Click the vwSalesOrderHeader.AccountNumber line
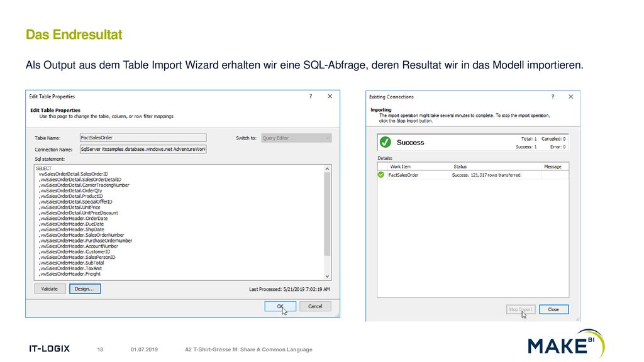644x362 pixels. [x=79, y=246]
